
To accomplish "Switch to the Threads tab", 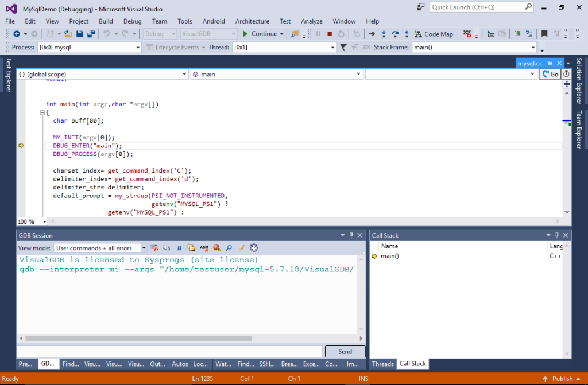I will [382, 363].
